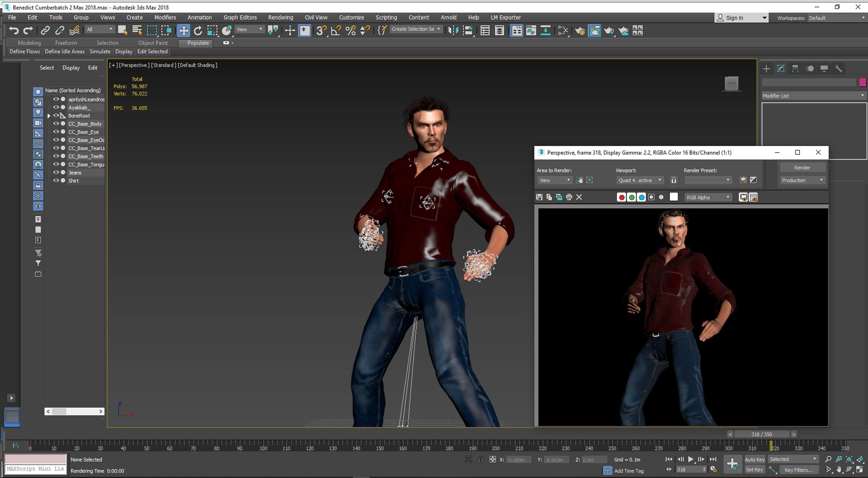The image size is (868, 478).
Task: Toggle visibility of CC_Base_Teeth
Action: tap(56, 156)
